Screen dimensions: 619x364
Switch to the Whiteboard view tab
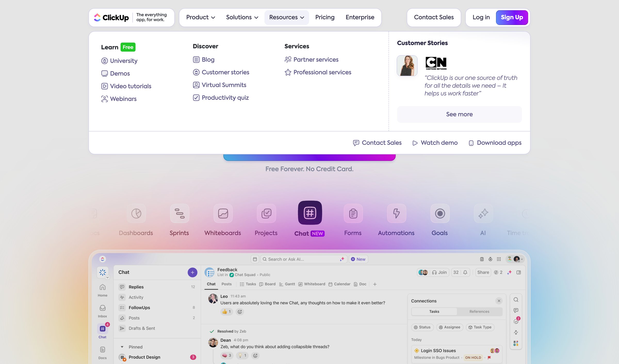pyautogui.click(x=312, y=284)
